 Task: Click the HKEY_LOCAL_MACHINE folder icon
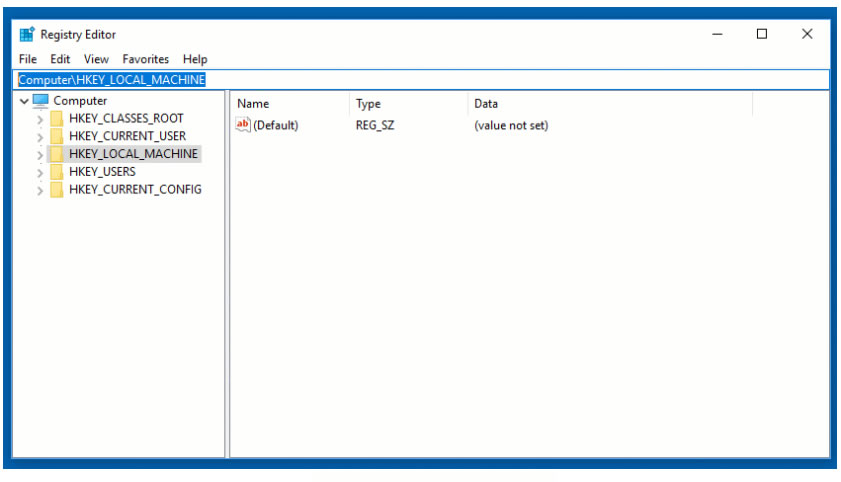(56, 154)
